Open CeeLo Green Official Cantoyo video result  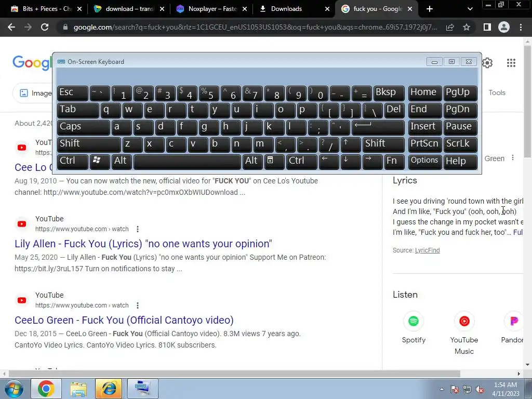124,320
